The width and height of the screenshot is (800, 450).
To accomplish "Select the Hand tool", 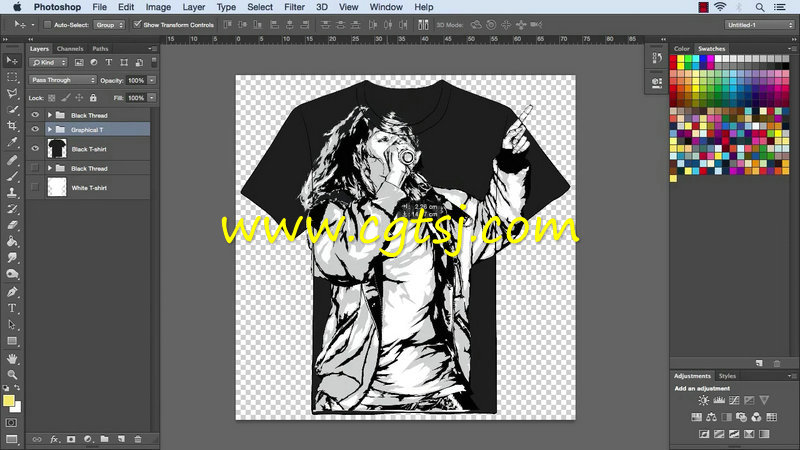I will pyautogui.click(x=12, y=359).
